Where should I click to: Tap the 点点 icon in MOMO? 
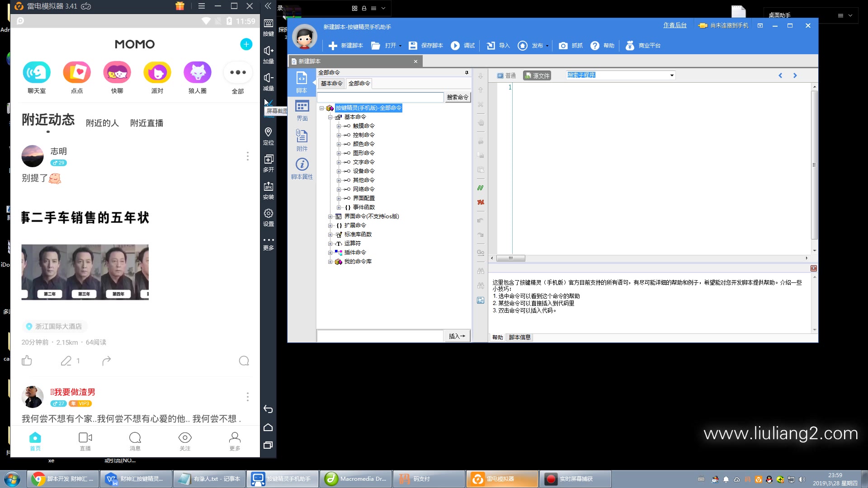(77, 72)
